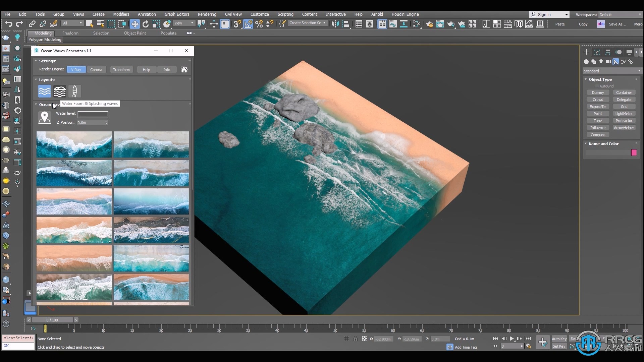Screen dimensions: 644x362
Task: Click the Render Production teapot icon
Action: [x=451, y=24]
